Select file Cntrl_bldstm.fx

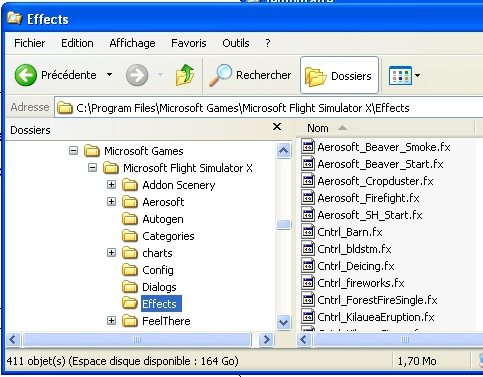[x=354, y=249]
